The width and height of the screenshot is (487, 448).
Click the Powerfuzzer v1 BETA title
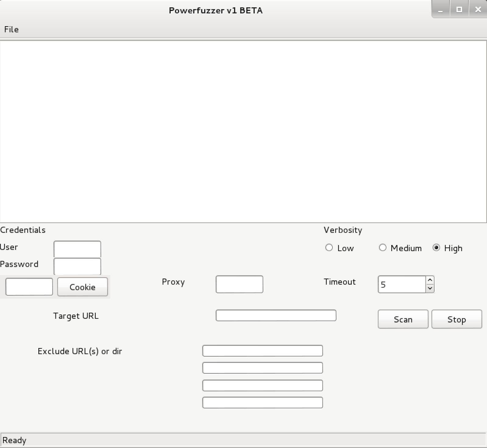click(216, 10)
